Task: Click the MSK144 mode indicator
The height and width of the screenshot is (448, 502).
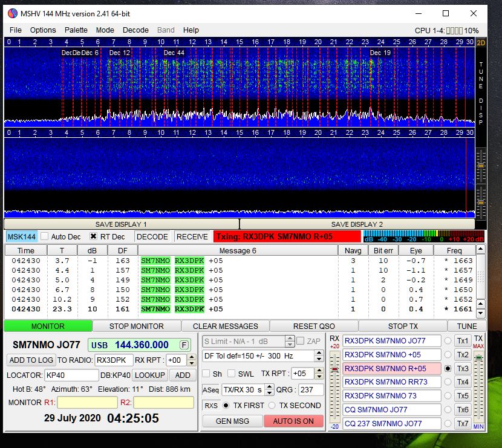Action: pyautogui.click(x=21, y=237)
